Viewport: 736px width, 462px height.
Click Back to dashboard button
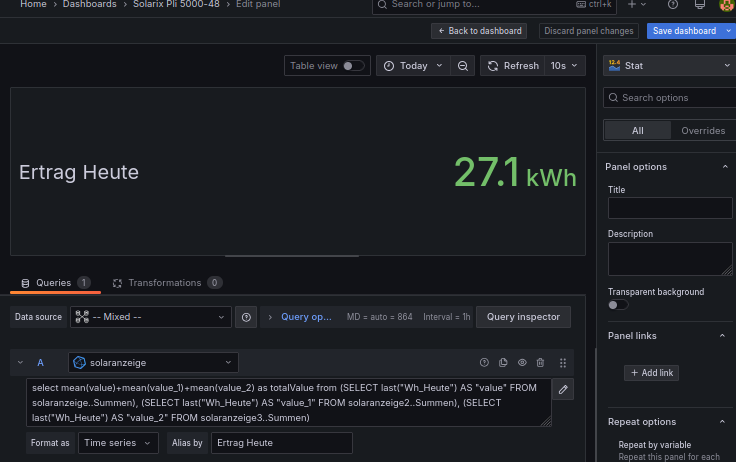pos(479,31)
